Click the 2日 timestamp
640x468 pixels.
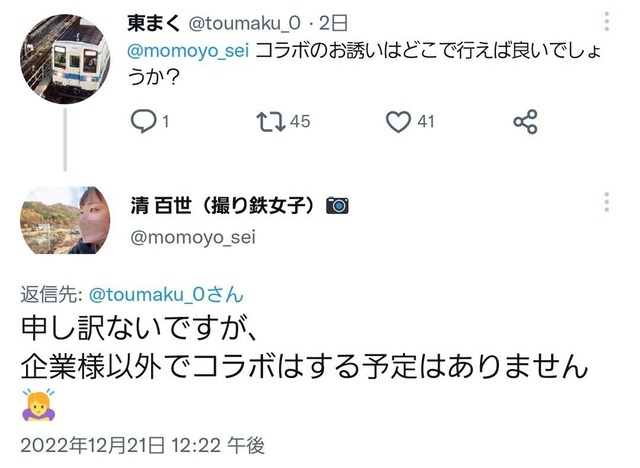[x=333, y=23]
